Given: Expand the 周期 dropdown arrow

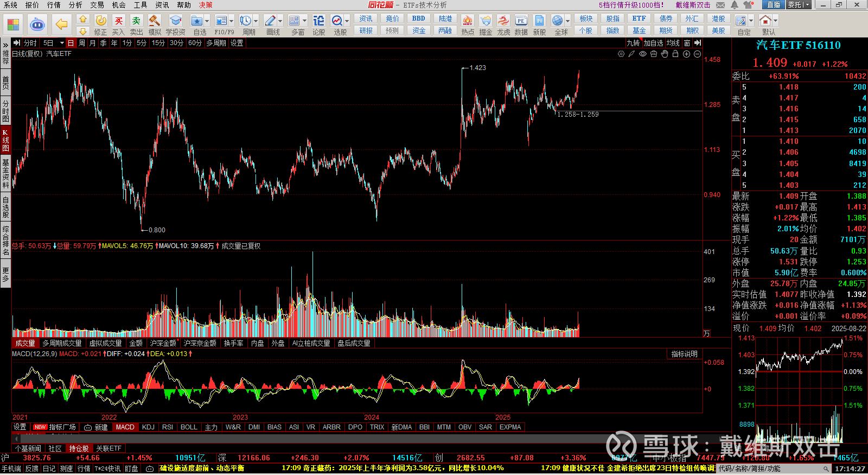Looking at the screenshot, I should pos(256,21).
